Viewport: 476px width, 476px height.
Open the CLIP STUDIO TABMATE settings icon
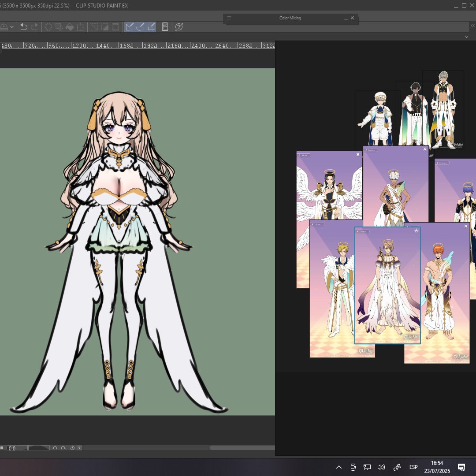click(x=165, y=27)
